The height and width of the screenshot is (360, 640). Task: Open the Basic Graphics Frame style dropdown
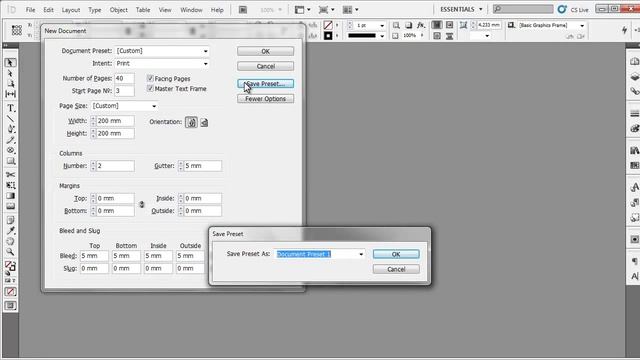tap(582, 25)
